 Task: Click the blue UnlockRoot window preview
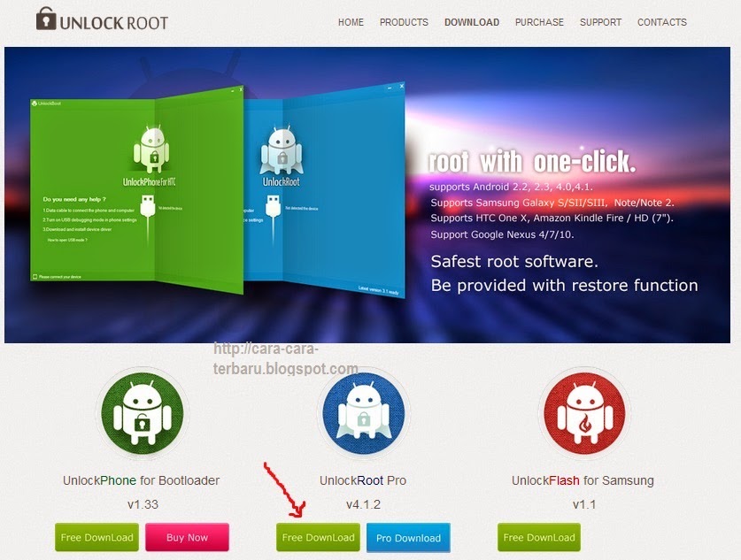tap(325, 188)
